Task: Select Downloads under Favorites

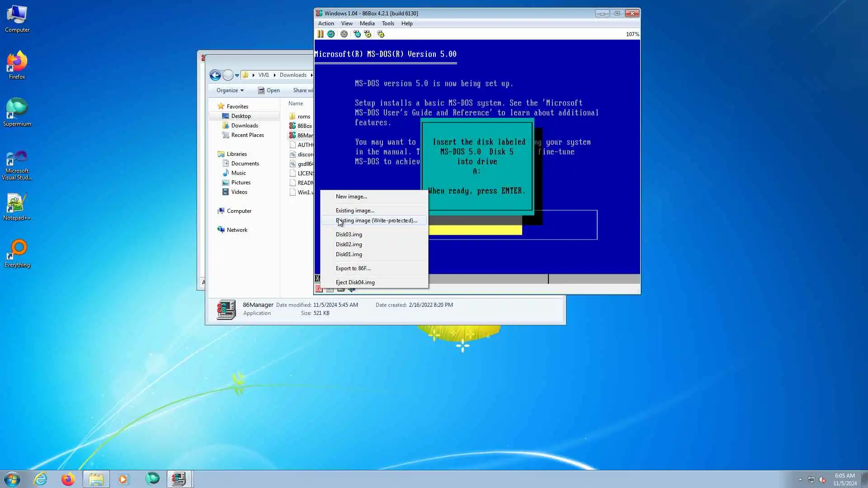Action: pyautogui.click(x=245, y=126)
